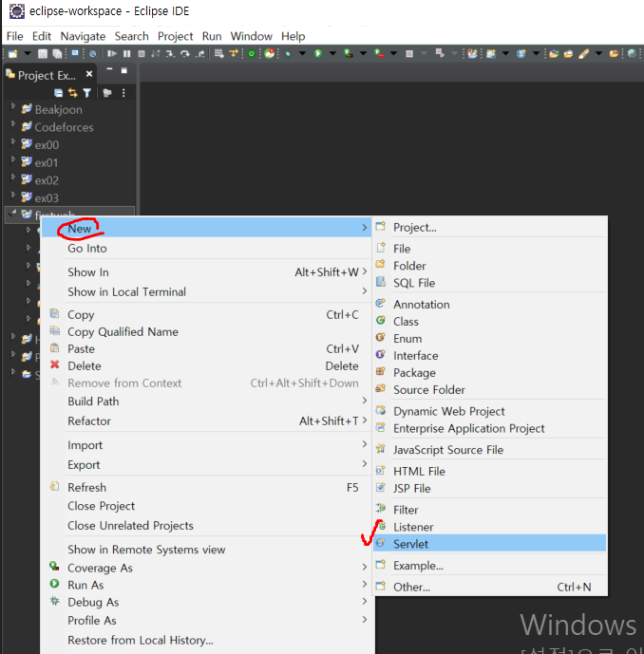Open the Run As submenu

point(206,585)
